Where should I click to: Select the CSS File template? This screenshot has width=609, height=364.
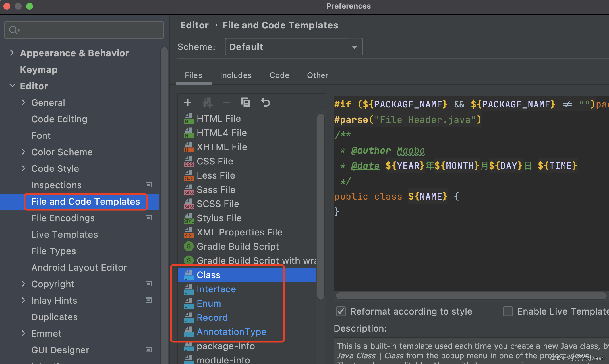click(215, 161)
